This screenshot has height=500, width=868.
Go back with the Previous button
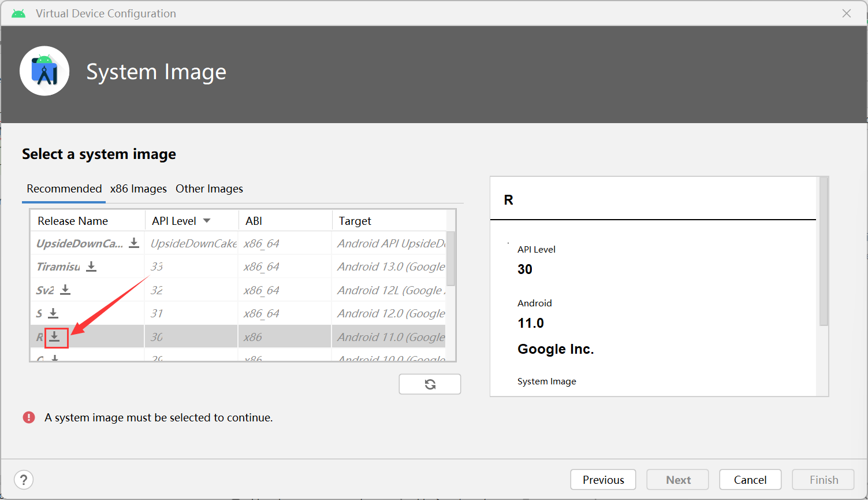(x=603, y=480)
